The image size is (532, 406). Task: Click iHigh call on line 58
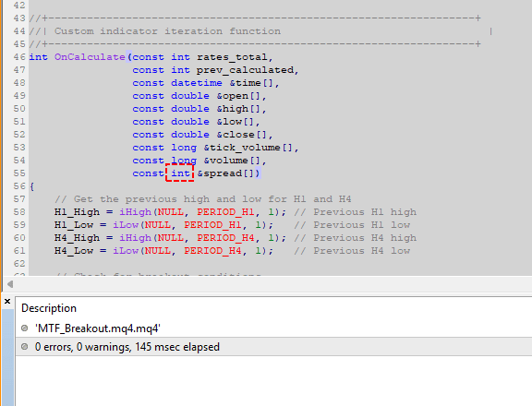tap(135, 212)
